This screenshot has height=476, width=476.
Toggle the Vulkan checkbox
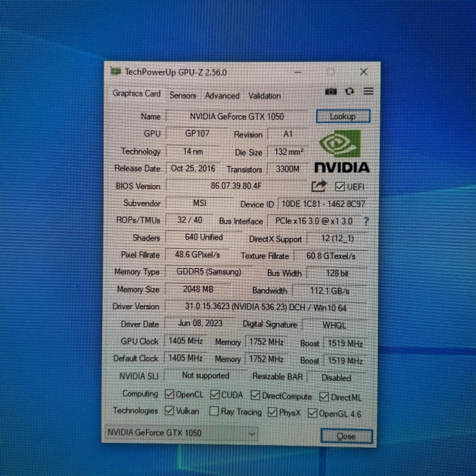click(169, 411)
